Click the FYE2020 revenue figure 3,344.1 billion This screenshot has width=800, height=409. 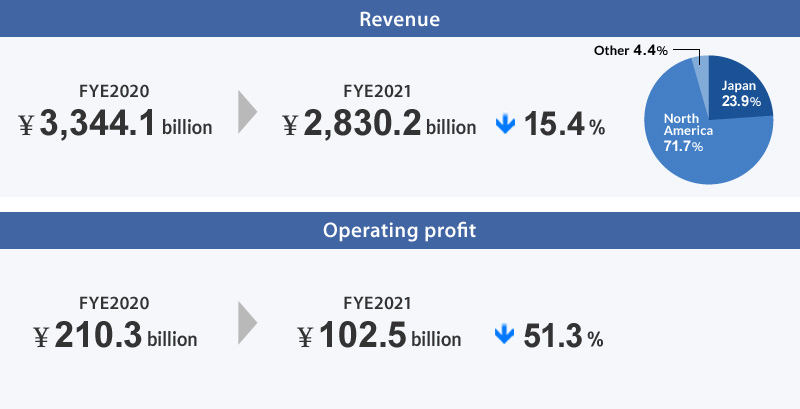point(115,124)
